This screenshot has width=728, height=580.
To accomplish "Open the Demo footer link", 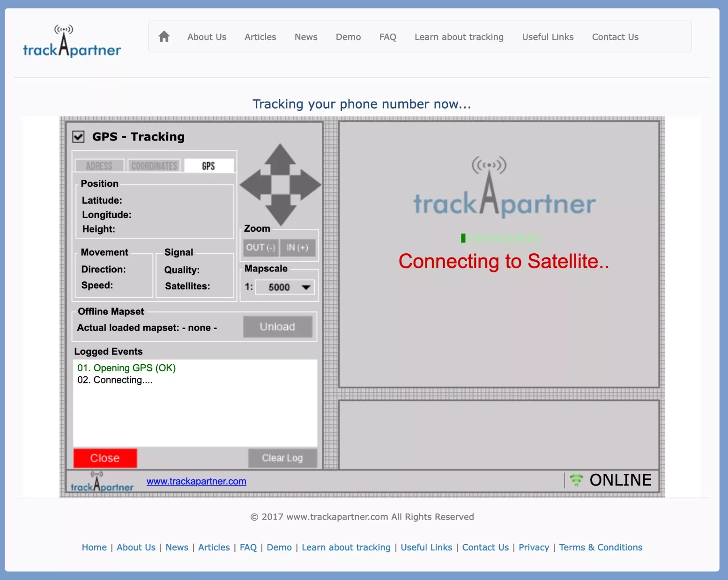I will click(x=279, y=547).
